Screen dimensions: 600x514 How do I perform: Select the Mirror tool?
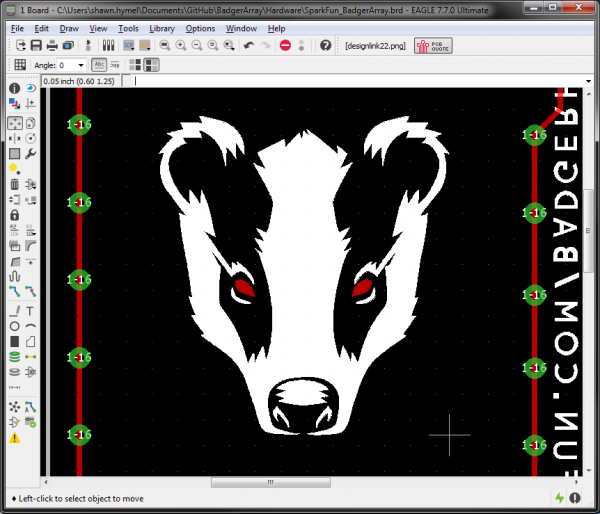pyautogui.click(x=15, y=138)
